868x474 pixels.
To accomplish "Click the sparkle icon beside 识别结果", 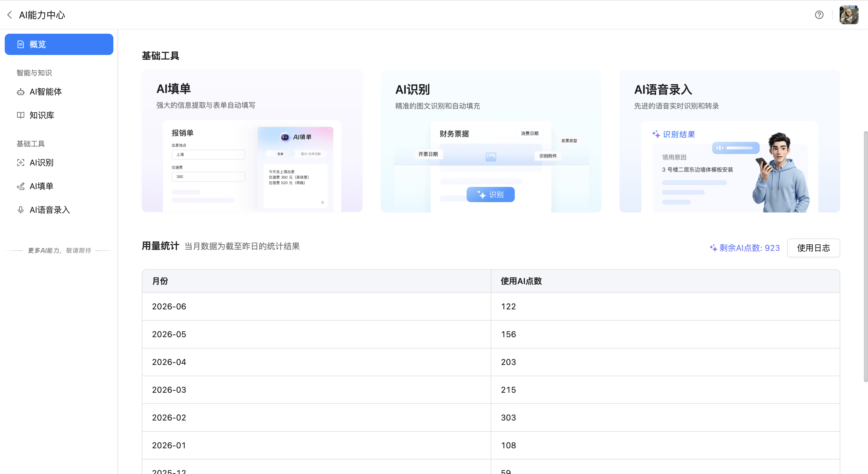I will tap(656, 134).
